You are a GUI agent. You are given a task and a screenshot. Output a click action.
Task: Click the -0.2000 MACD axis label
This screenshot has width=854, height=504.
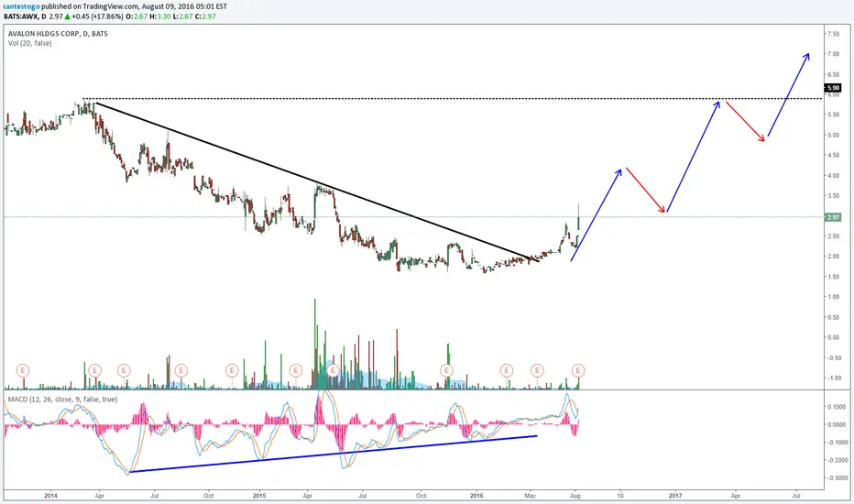coord(837,460)
